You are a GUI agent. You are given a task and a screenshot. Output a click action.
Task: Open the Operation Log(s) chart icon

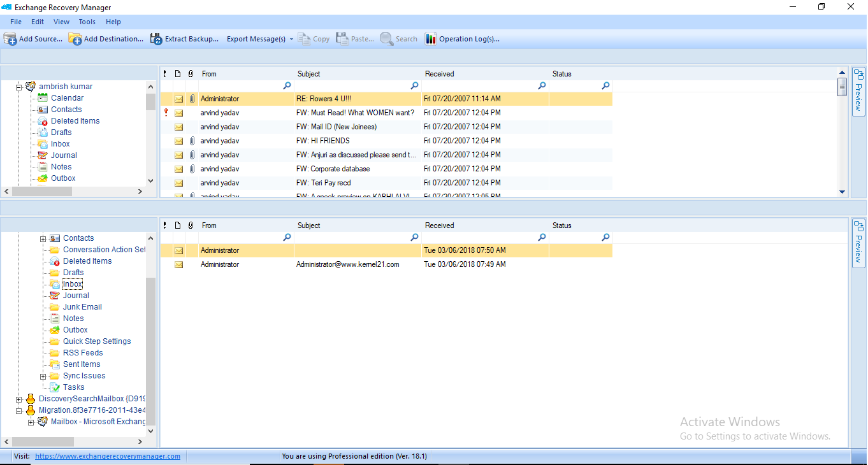pos(431,39)
